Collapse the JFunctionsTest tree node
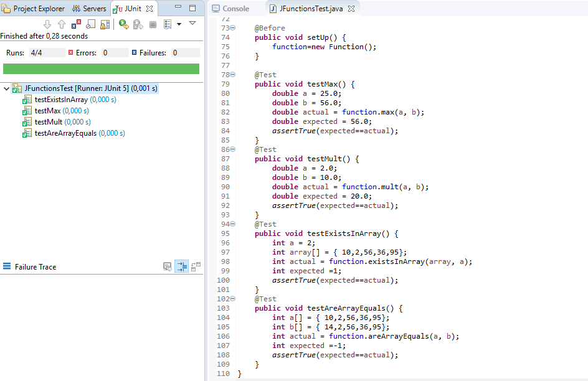Viewport: 588px width, 381px height. click(6, 88)
